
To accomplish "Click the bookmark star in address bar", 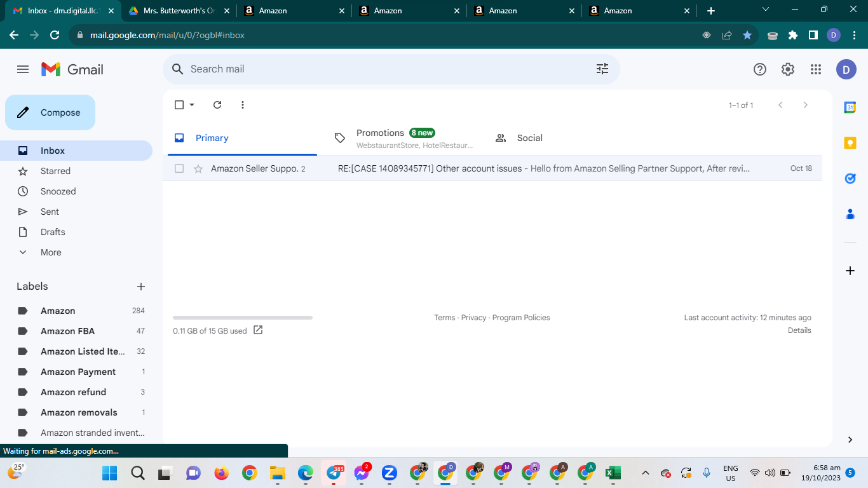I will point(747,35).
